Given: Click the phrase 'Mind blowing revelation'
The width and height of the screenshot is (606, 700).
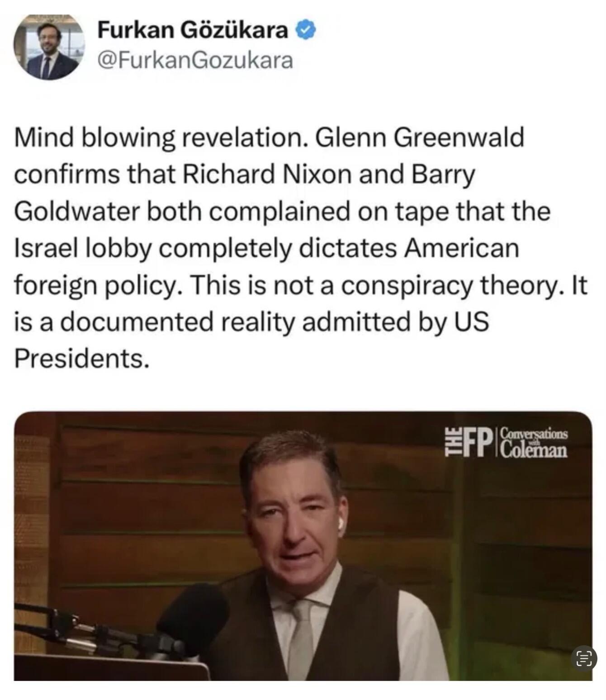Looking at the screenshot, I should pos(158,137).
